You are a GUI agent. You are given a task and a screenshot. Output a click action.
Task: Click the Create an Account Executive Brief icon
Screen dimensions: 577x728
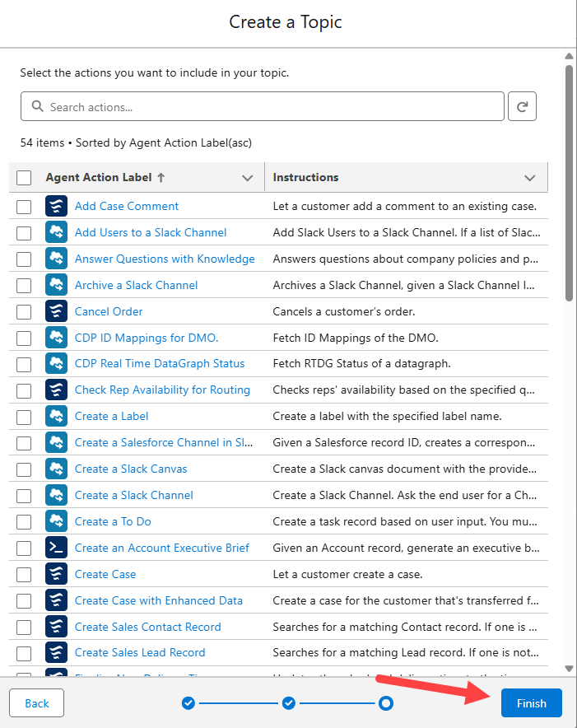pyautogui.click(x=56, y=548)
